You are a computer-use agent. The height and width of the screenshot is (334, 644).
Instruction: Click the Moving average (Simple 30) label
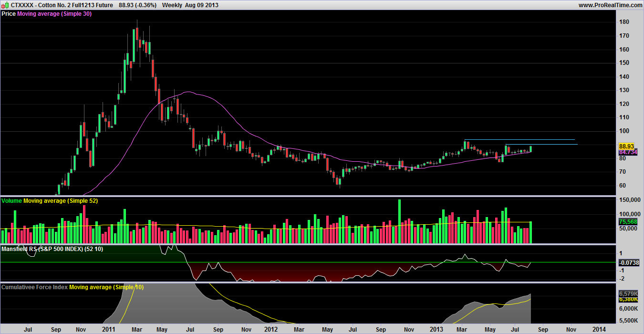point(54,14)
